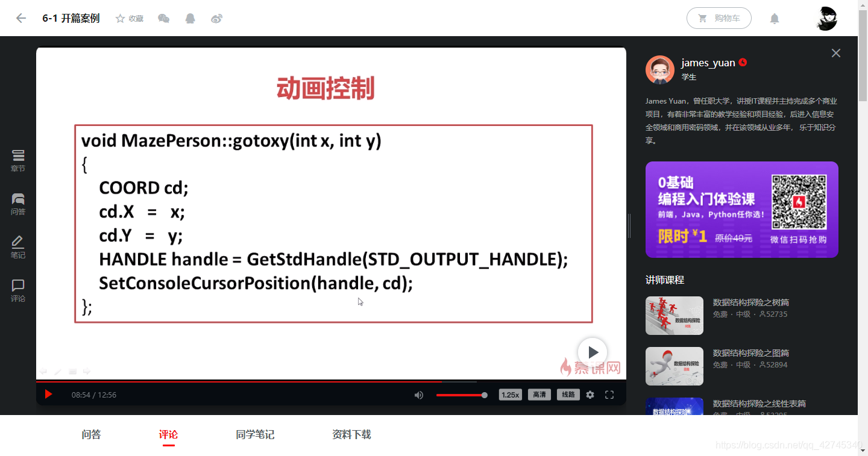Change video quality via 高清
Image resolution: width=868 pixels, height=456 pixels.
(x=539, y=395)
